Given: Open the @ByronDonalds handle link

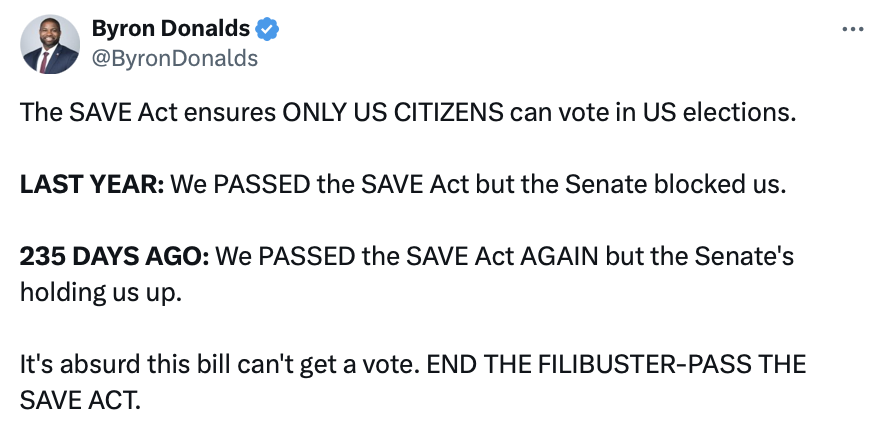Looking at the screenshot, I should pos(174,58).
